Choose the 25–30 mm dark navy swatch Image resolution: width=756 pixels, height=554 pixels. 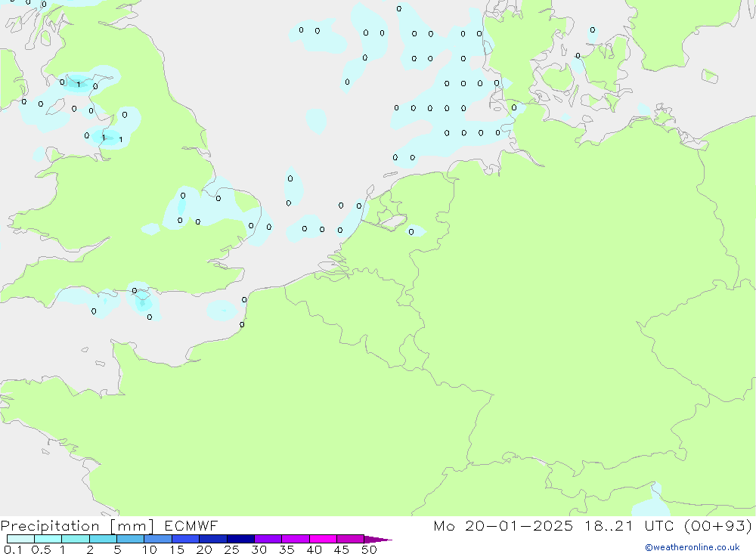[x=240, y=539]
